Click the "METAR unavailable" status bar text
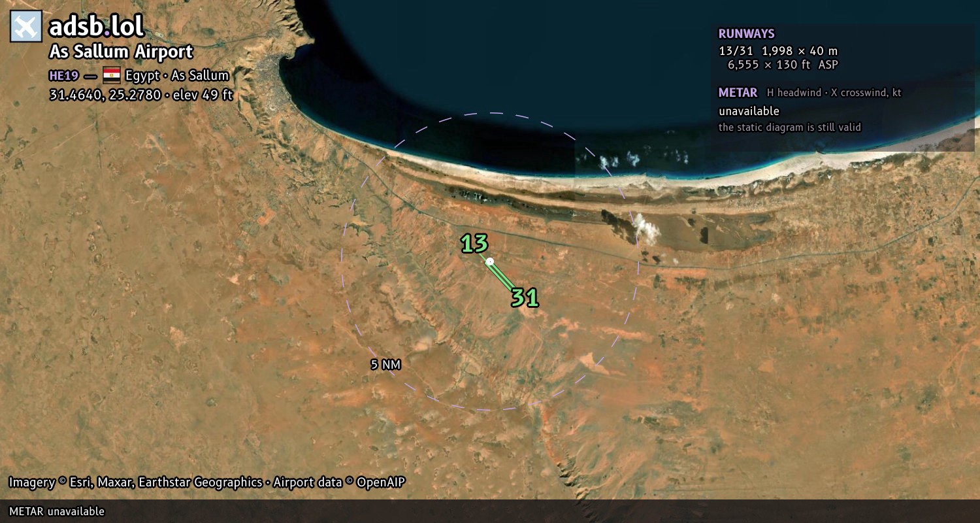The image size is (980, 523). click(57, 511)
